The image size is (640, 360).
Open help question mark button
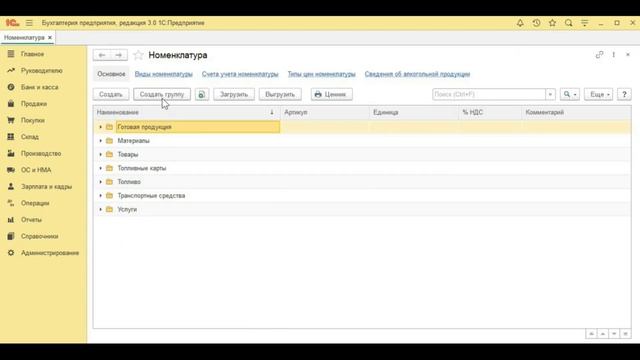[x=624, y=94]
